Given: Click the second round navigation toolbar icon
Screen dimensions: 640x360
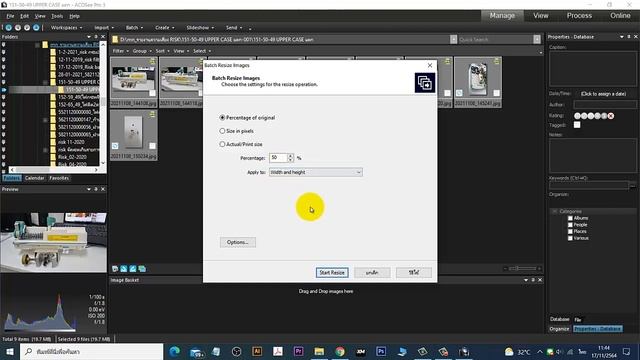Looking at the screenshot, I should point(18,27).
